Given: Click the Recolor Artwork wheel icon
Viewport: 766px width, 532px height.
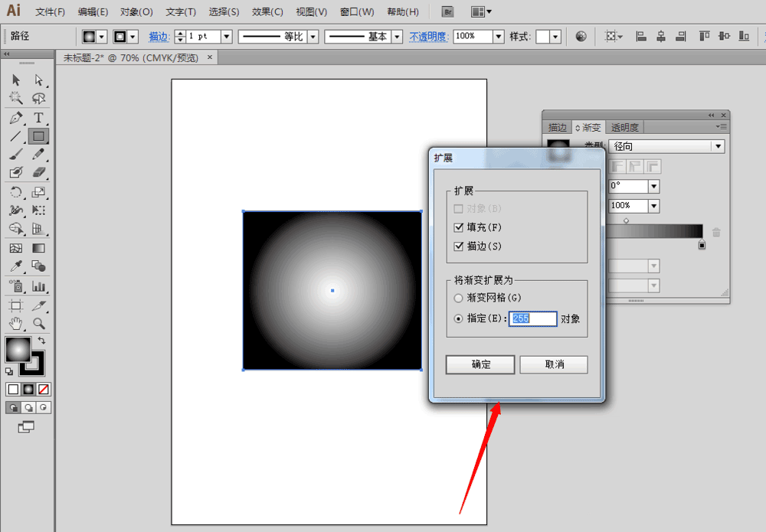Looking at the screenshot, I should click(x=581, y=36).
